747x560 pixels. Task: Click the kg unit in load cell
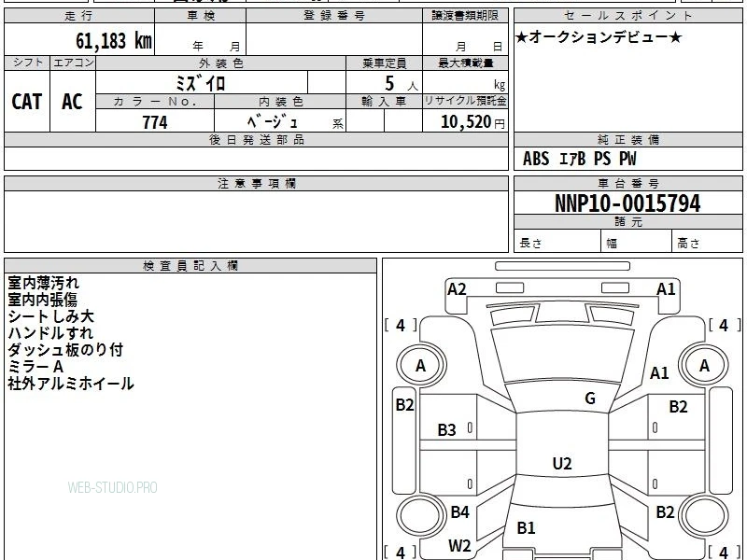click(500, 85)
